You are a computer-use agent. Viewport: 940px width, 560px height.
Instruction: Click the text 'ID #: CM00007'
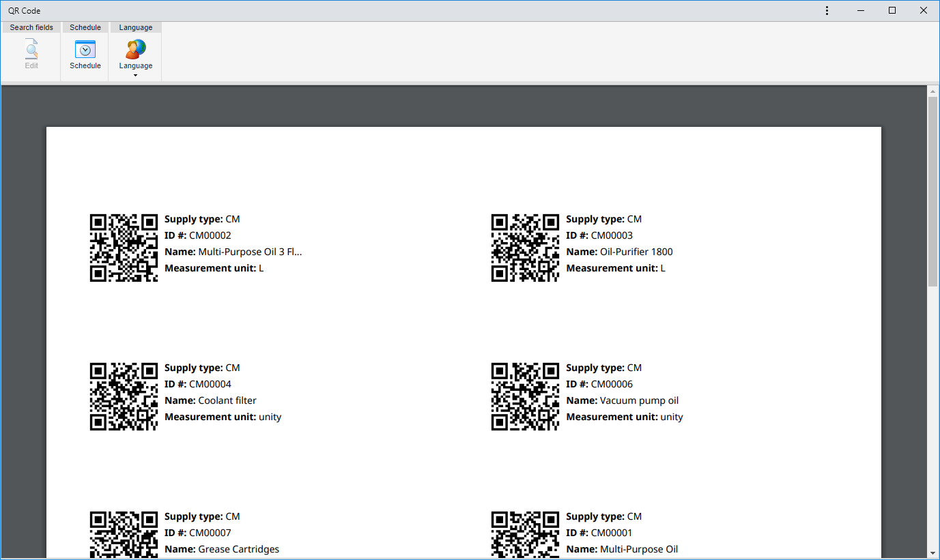[198, 533]
